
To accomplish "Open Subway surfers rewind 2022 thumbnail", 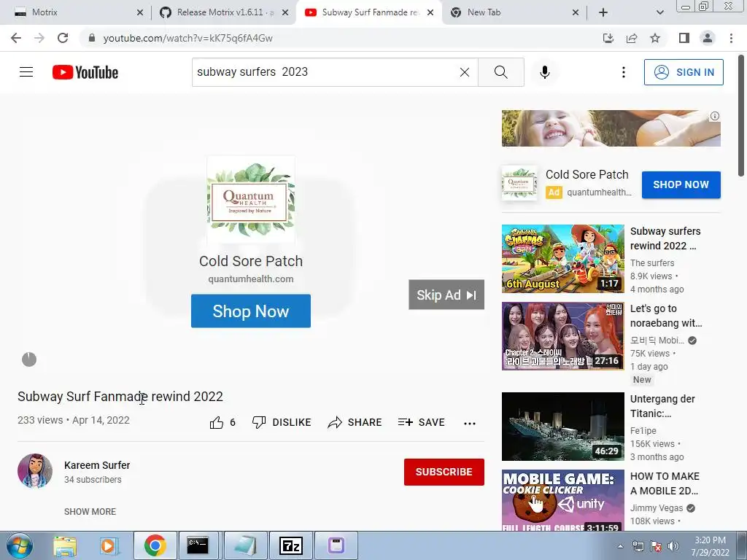I will pyautogui.click(x=562, y=259).
